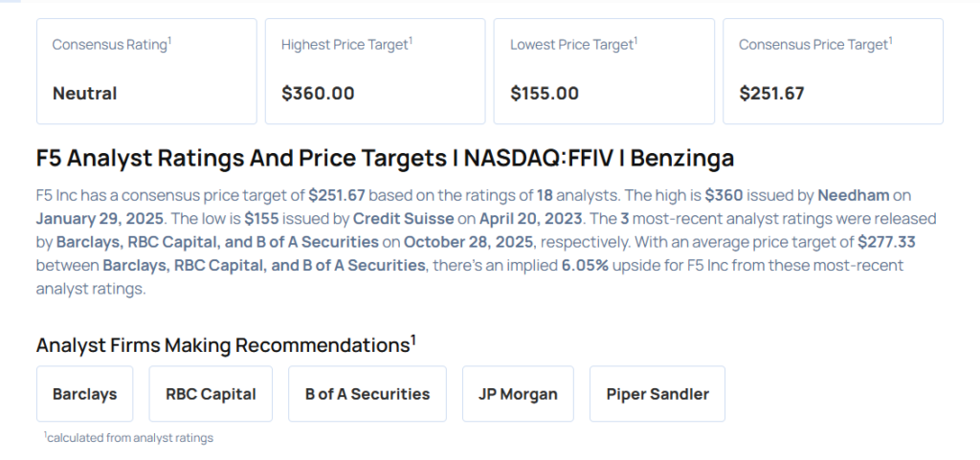Click the bold 18 analysts count

(x=545, y=195)
